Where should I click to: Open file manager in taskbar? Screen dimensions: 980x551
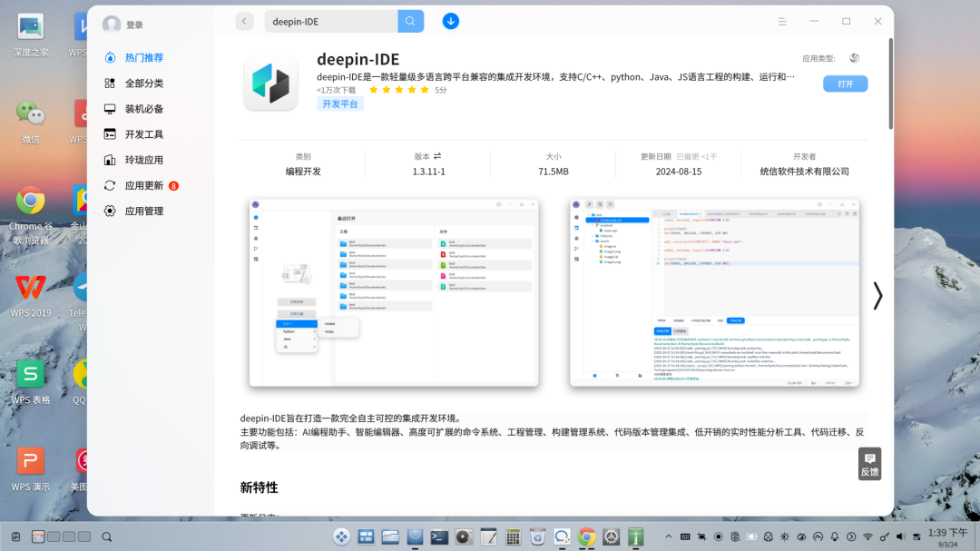tap(390, 536)
